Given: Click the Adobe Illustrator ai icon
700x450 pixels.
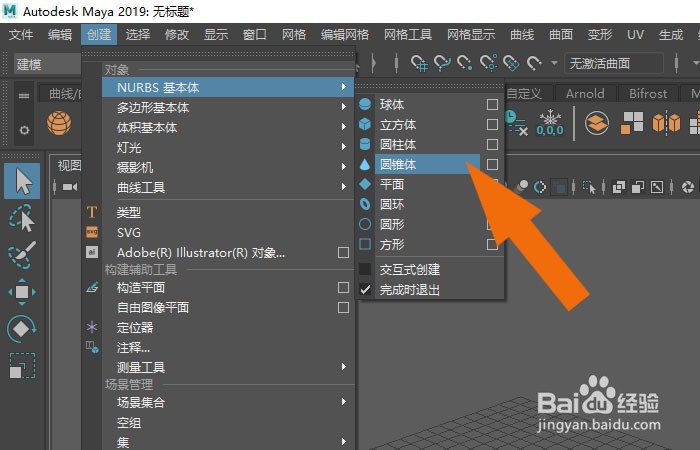Looking at the screenshot, I should (x=92, y=252).
